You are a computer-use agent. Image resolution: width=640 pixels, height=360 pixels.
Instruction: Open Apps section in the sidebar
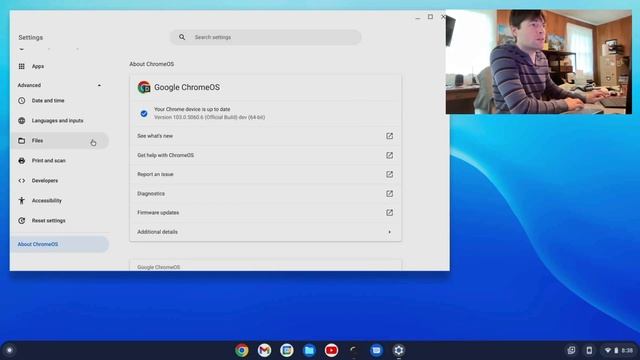pyautogui.click(x=60, y=66)
